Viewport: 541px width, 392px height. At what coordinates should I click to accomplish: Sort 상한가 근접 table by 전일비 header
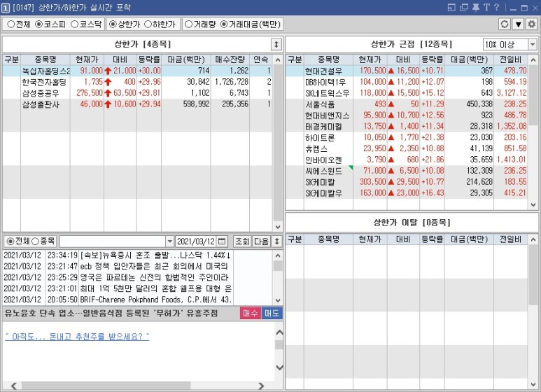[511, 59]
